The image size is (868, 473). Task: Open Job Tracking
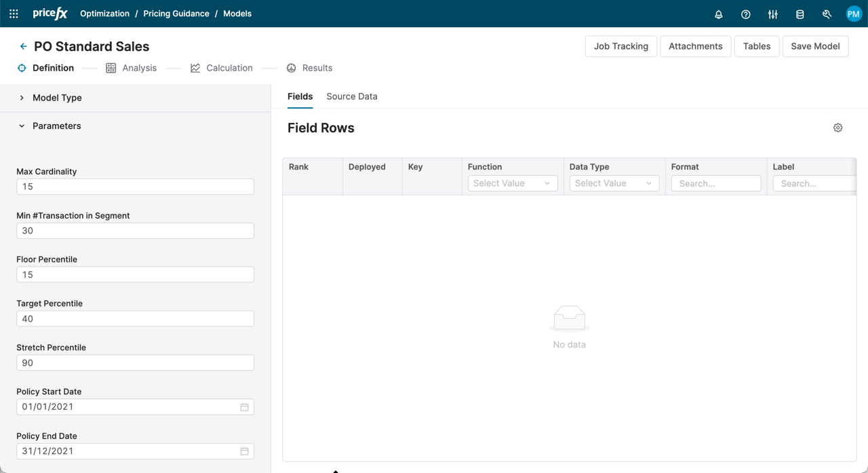(620, 46)
